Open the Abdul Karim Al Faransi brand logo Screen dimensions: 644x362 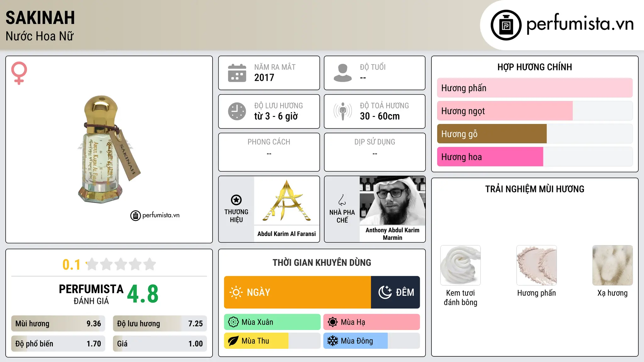286,200
